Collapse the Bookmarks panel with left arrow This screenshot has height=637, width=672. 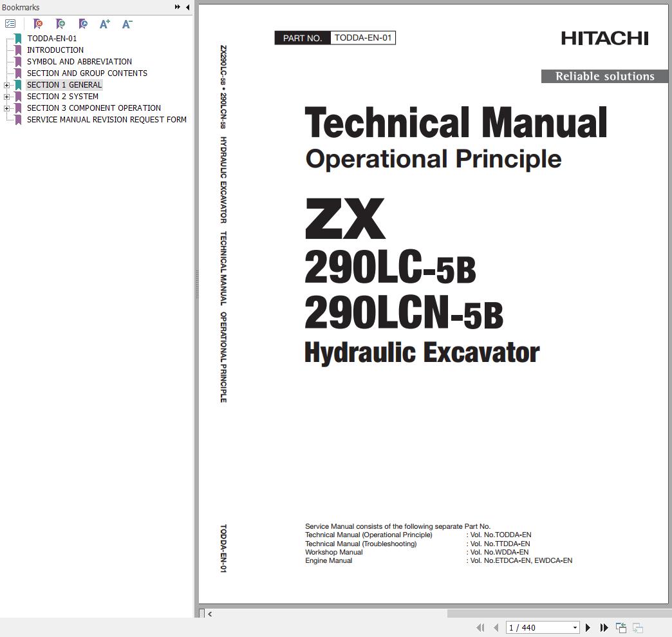pyautogui.click(x=188, y=7)
